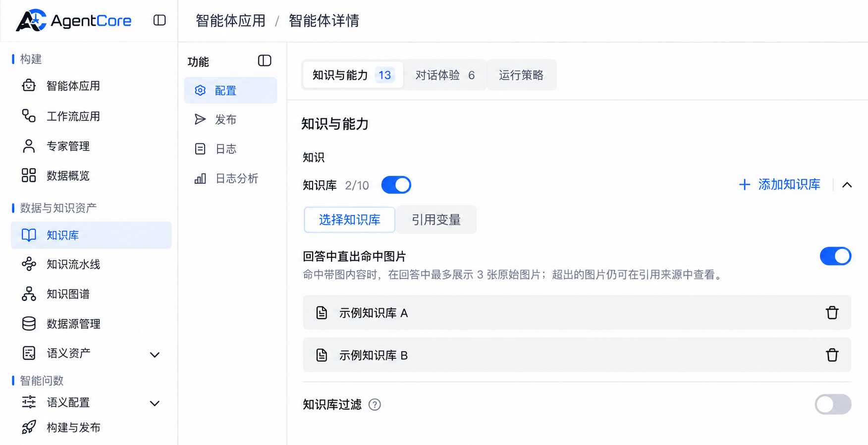
Task: Go to 智能体应用 breadcrumb
Action: tap(231, 21)
